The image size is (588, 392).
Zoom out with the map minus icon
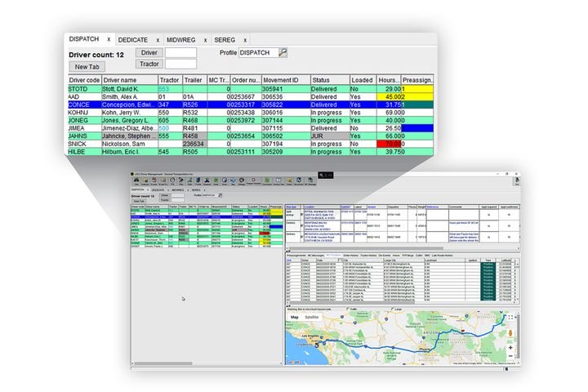point(510,357)
